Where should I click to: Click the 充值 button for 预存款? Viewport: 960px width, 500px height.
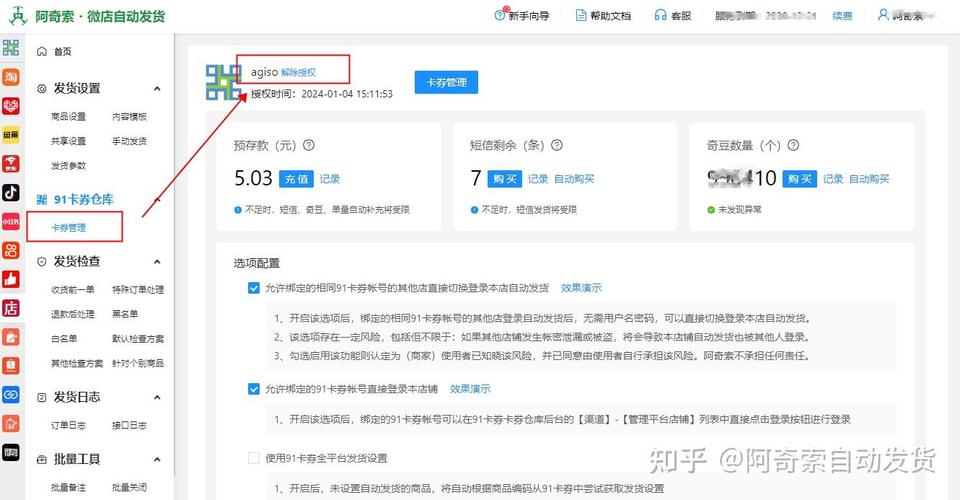coord(295,179)
